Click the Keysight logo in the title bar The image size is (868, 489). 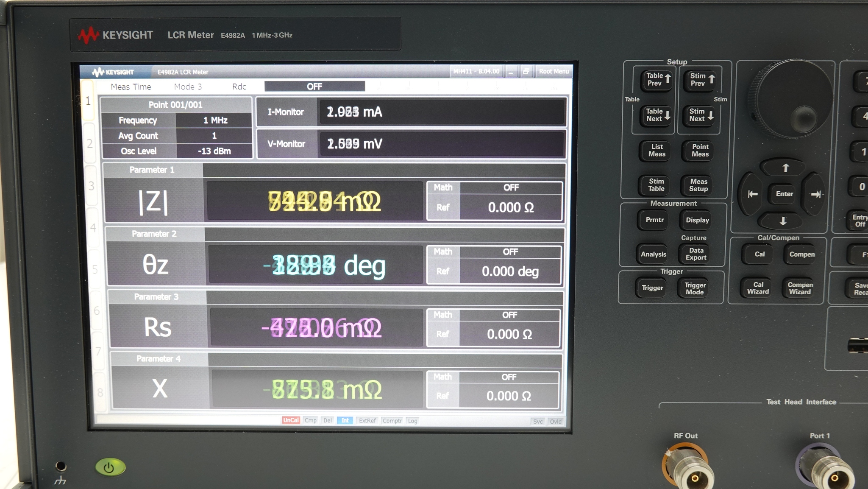click(x=114, y=72)
